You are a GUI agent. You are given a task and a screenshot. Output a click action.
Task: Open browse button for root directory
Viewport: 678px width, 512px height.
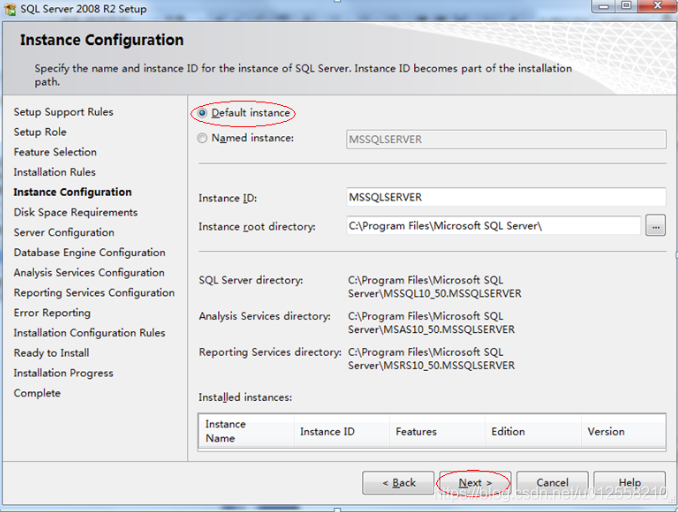pyautogui.click(x=656, y=226)
